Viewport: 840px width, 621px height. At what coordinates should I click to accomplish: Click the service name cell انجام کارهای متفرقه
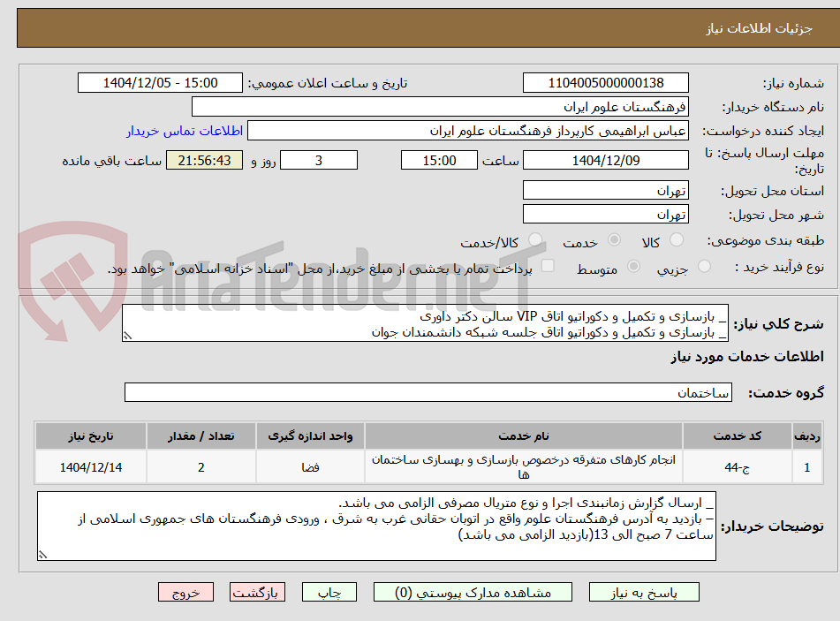click(x=524, y=467)
